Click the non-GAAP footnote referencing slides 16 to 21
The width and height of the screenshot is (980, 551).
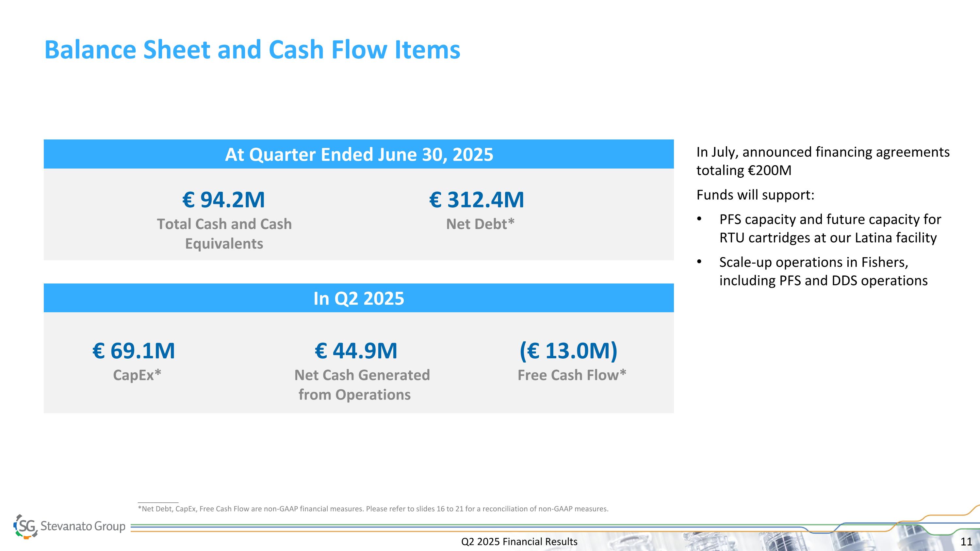click(x=373, y=509)
